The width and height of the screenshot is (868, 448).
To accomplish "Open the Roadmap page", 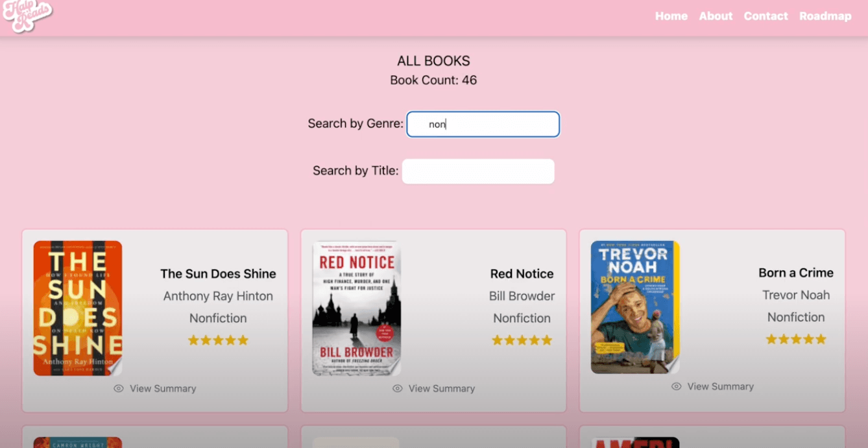I will [x=825, y=16].
